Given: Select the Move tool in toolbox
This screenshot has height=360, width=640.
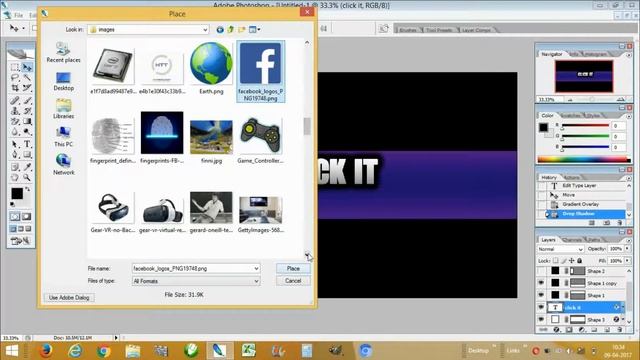Looking at the screenshot, I should coord(27,67).
